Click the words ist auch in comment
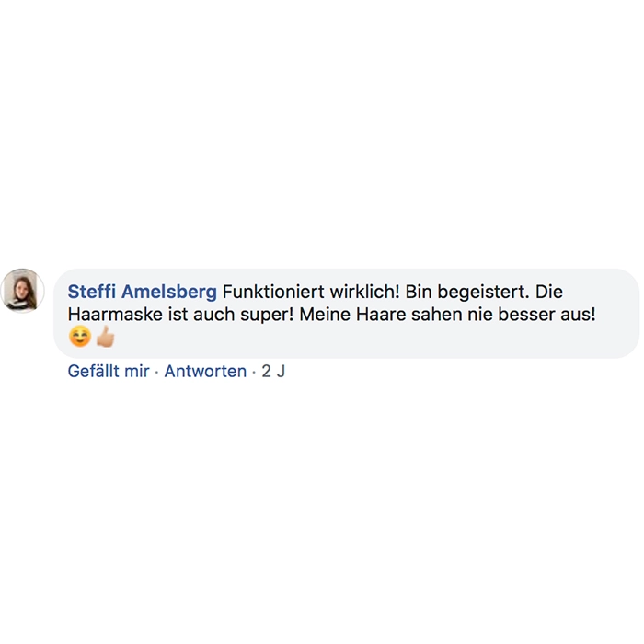 pos(201,315)
